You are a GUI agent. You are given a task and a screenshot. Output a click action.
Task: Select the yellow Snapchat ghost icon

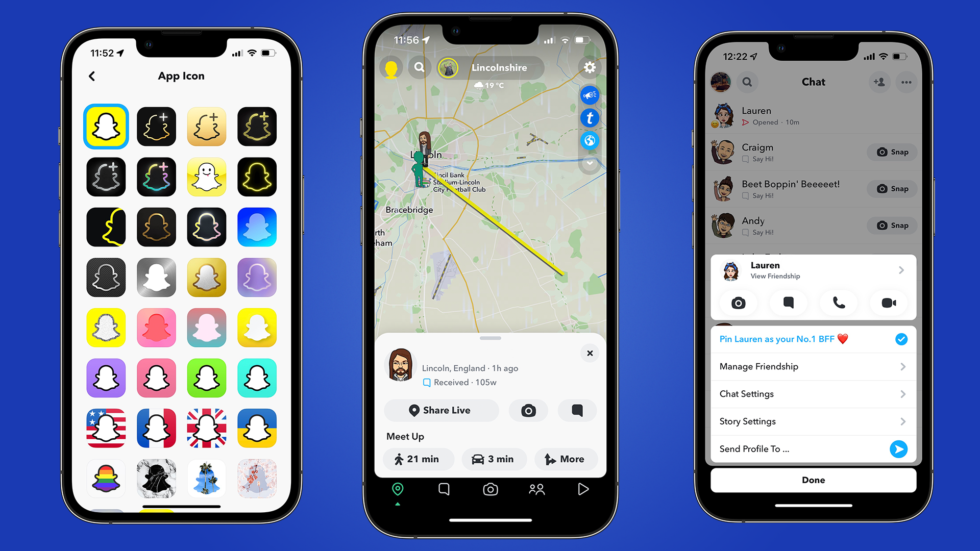click(x=107, y=124)
